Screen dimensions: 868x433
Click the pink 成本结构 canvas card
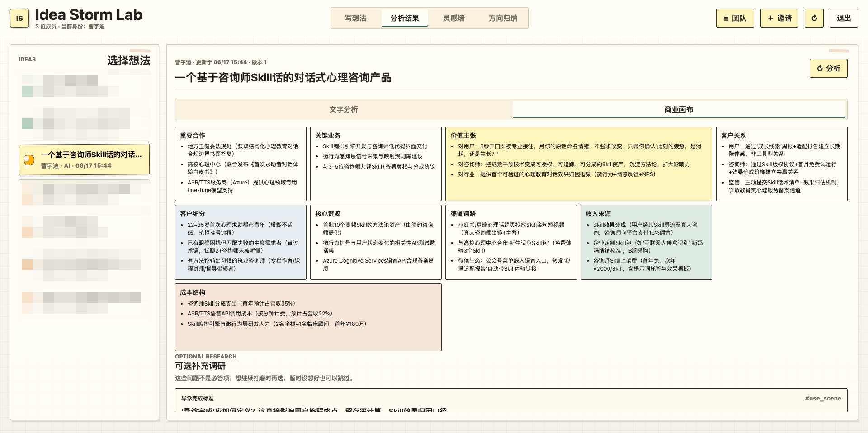[x=308, y=317]
